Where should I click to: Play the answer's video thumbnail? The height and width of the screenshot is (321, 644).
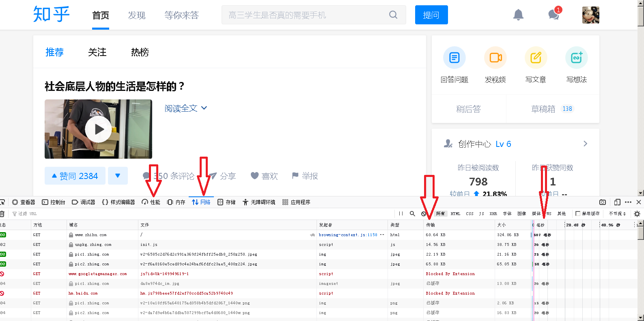98,129
